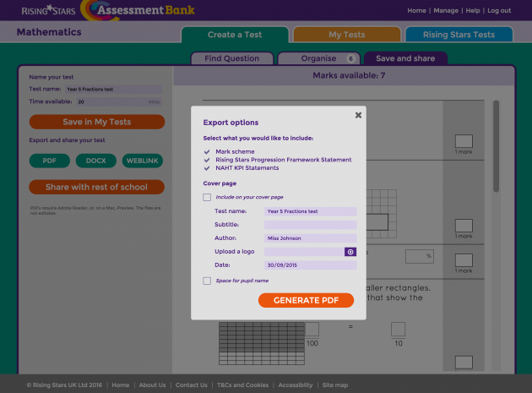Click the Date input field
This screenshot has height=393, width=532.
click(x=311, y=265)
